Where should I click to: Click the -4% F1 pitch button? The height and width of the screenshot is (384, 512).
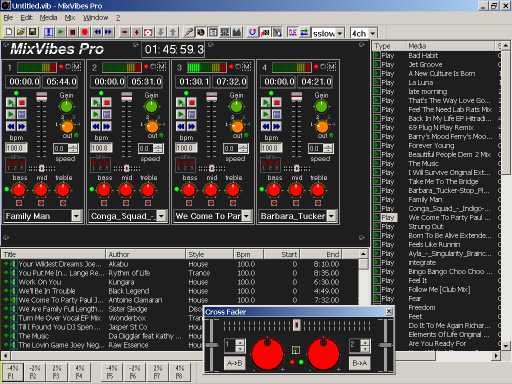tap(12, 372)
